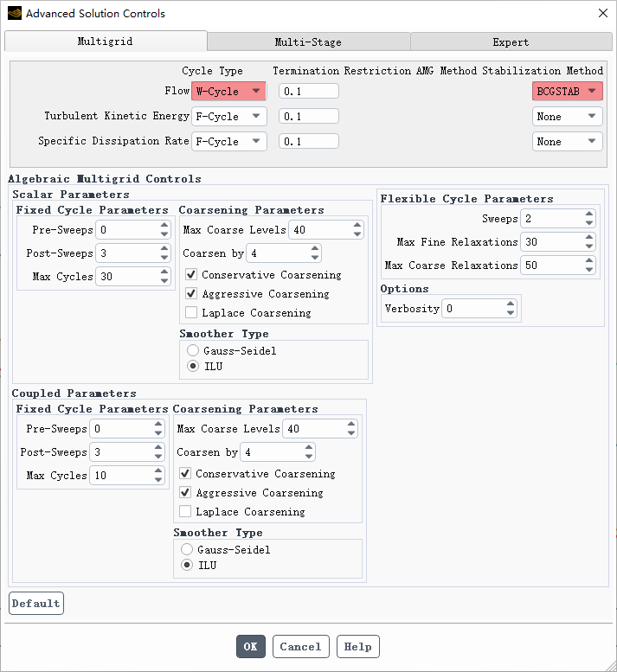Click the Default button
Viewport: 617px width, 672px height.
click(36, 603)
